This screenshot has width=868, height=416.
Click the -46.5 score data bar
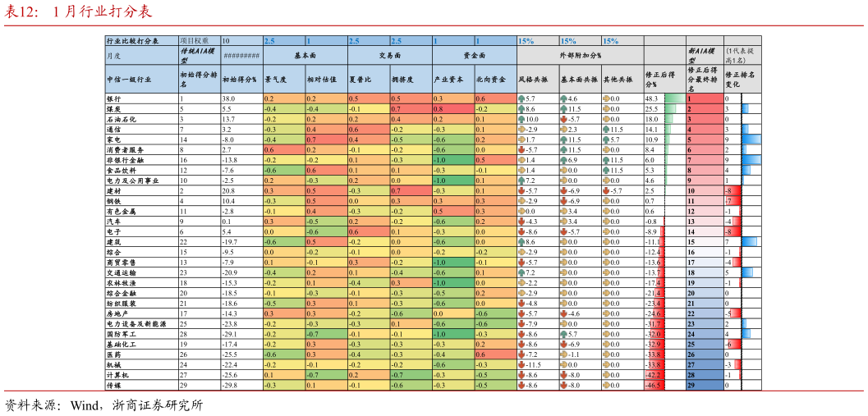coord(654,385)
